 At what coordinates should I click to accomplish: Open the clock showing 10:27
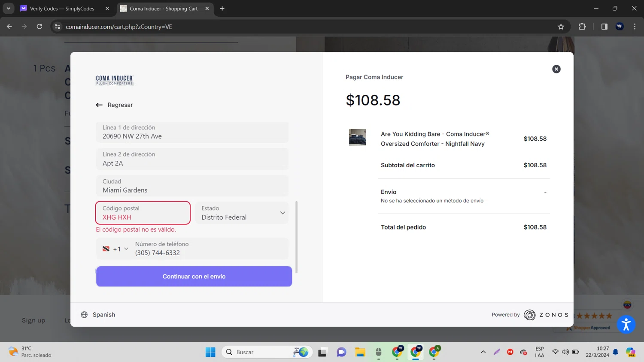point(597,352)
